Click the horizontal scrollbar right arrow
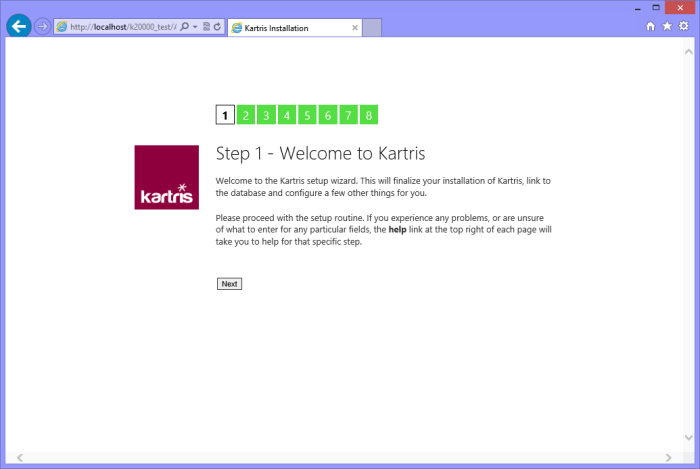This screenshot has width=700, height=469. point(668,457)
